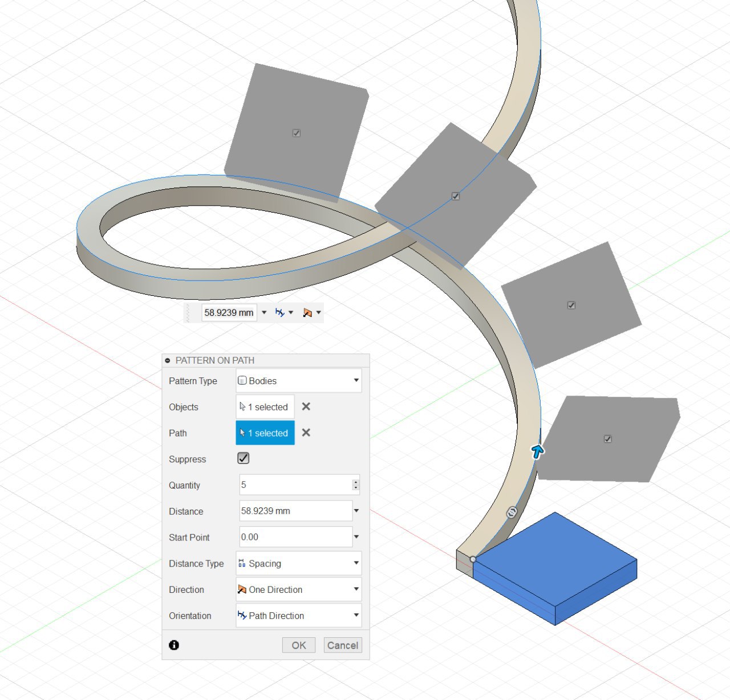Click the blue distance arrow manipulator

[x=537, y=451]
